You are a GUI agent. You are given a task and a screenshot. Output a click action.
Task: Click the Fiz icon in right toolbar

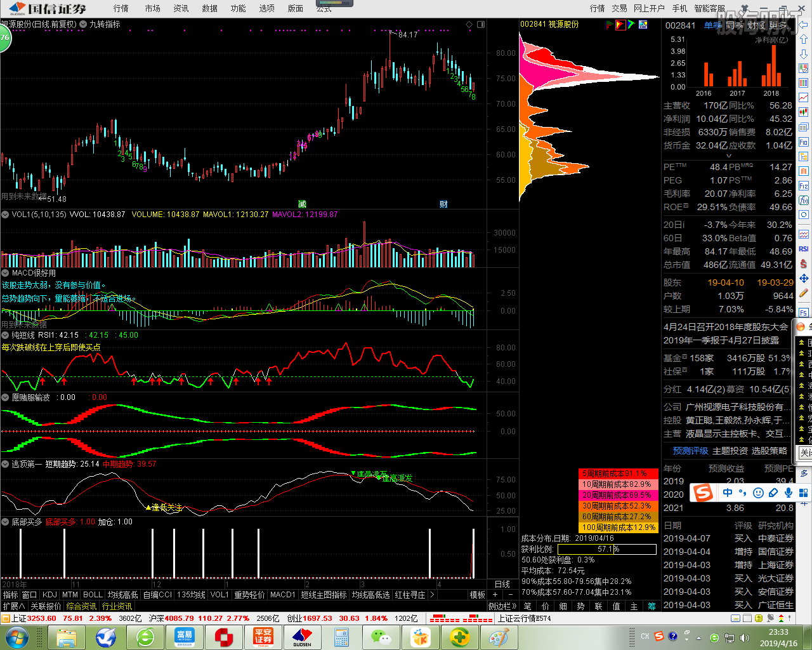point(804,185)
